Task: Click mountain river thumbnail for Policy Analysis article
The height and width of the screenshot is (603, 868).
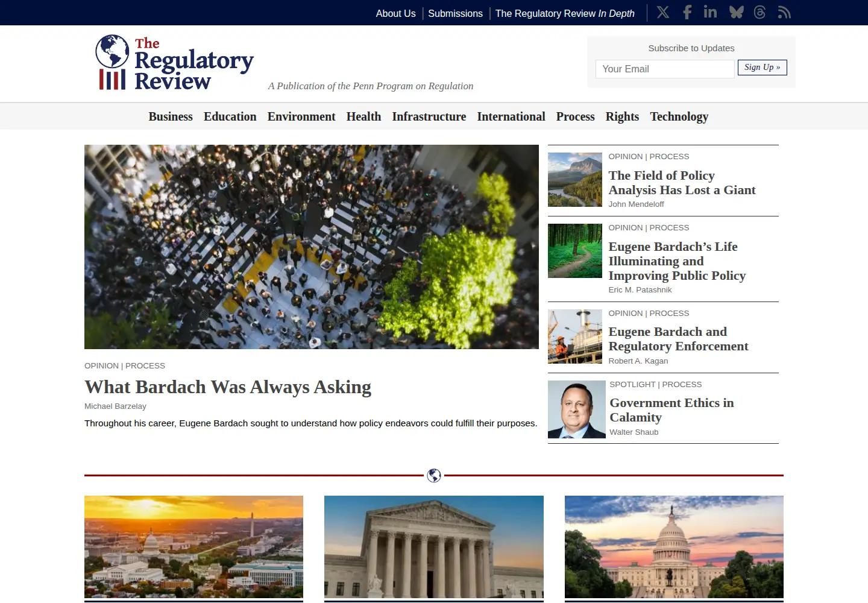Action: click(575, 180)
